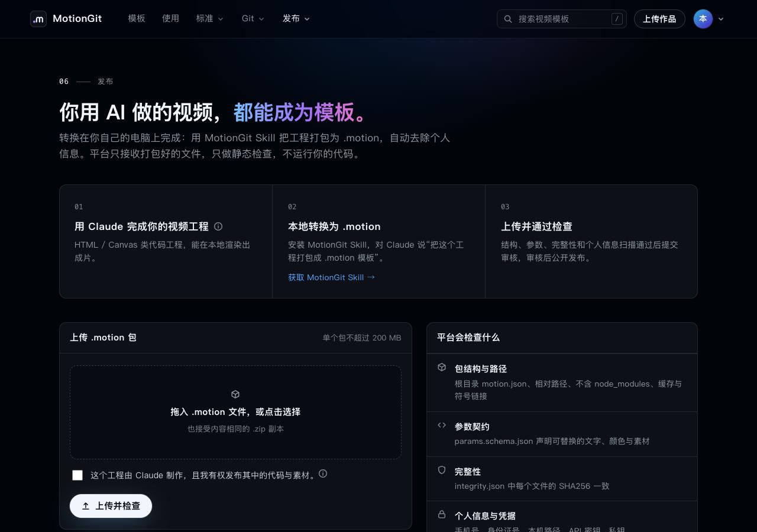The height and width of the screenshot is (532, 757).
Task: Click the 参数契约 check item title
Action: (x=472, y=427)
